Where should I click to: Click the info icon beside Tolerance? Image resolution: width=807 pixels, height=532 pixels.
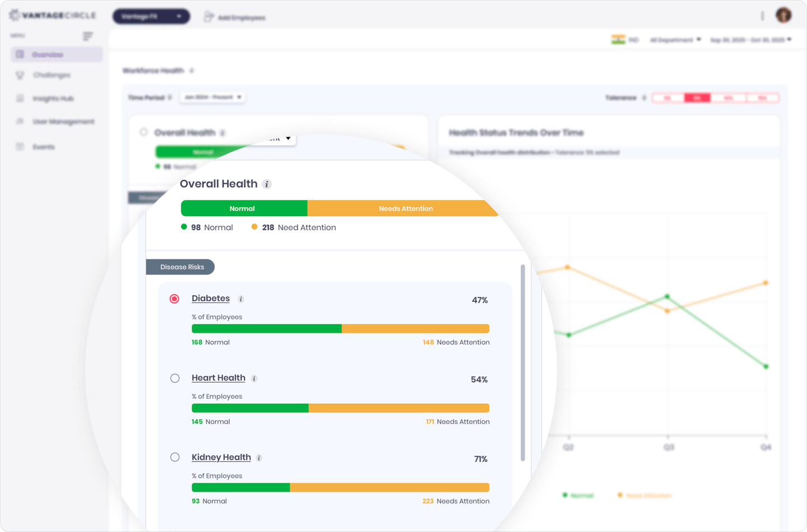(644, 98)
